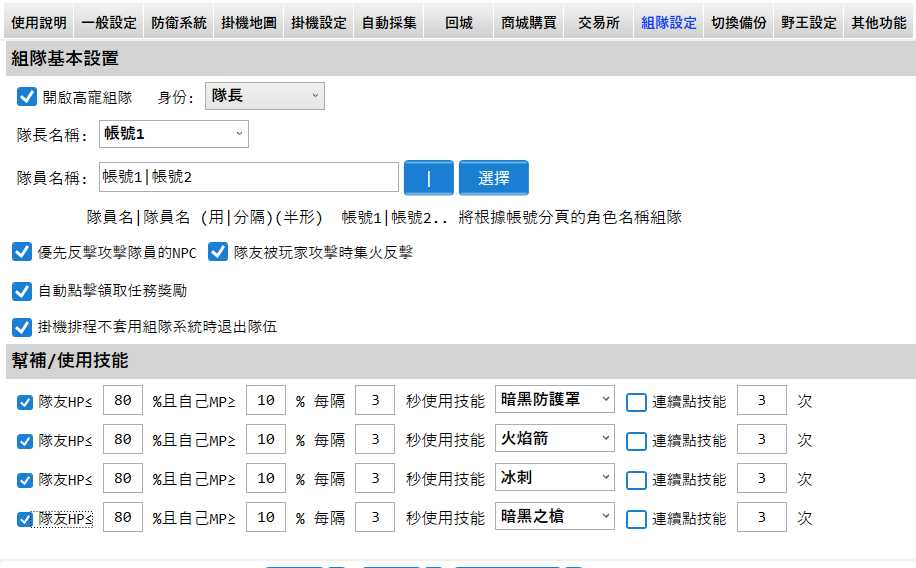916x568 pixels.
Task: Open the 隊長名稱 dropdown showing 帳號1
Action: (173, 133)
